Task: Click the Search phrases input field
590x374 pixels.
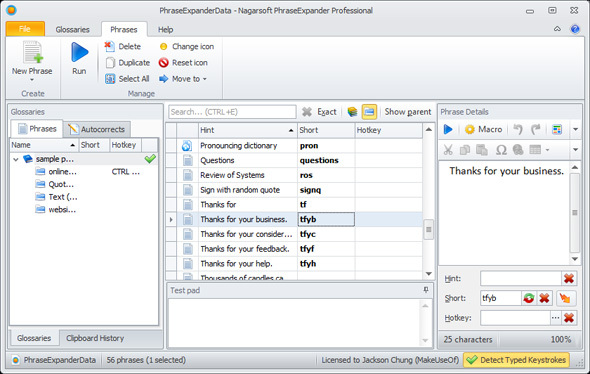Action: (x=232, y=112)
